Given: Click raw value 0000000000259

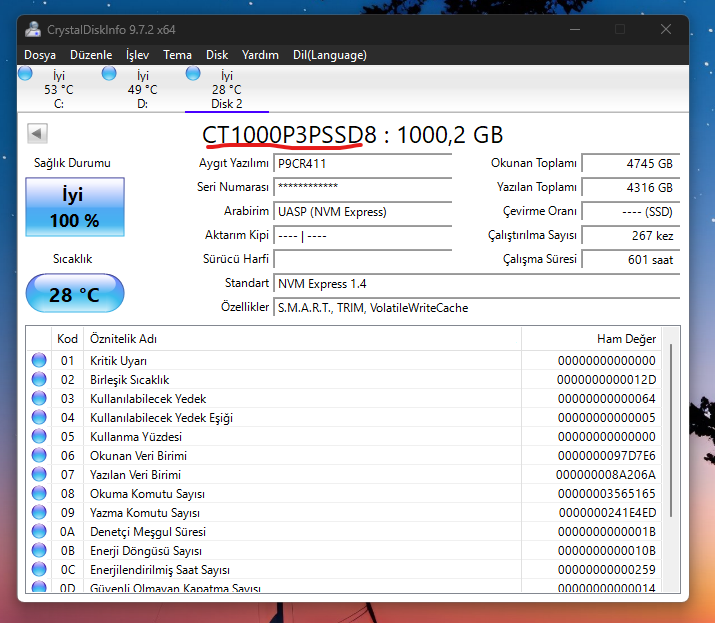Looking at the screenshot, I should click(606, 570).
